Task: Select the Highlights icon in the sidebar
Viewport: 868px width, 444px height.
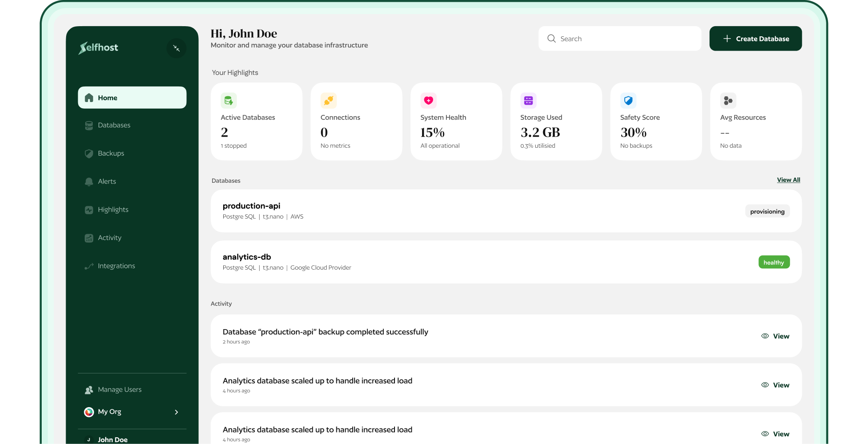Action: point(89,209)
